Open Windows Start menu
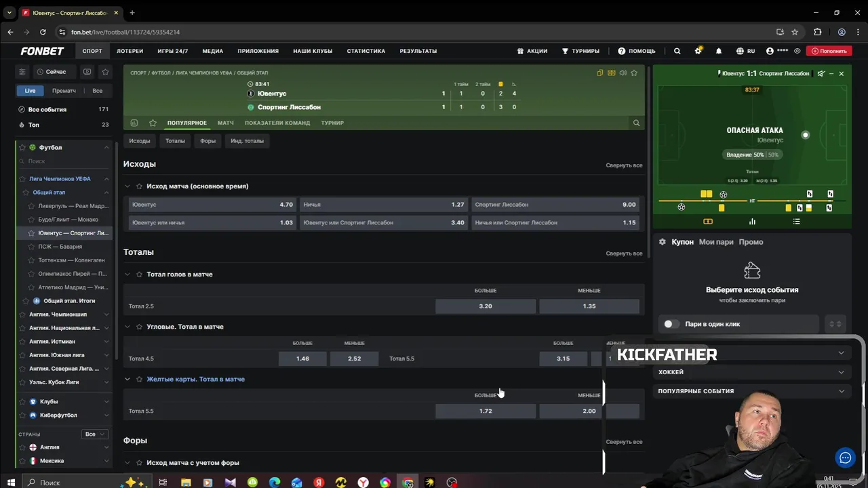This screenshot has width=868, height=488. coord(12,483)
